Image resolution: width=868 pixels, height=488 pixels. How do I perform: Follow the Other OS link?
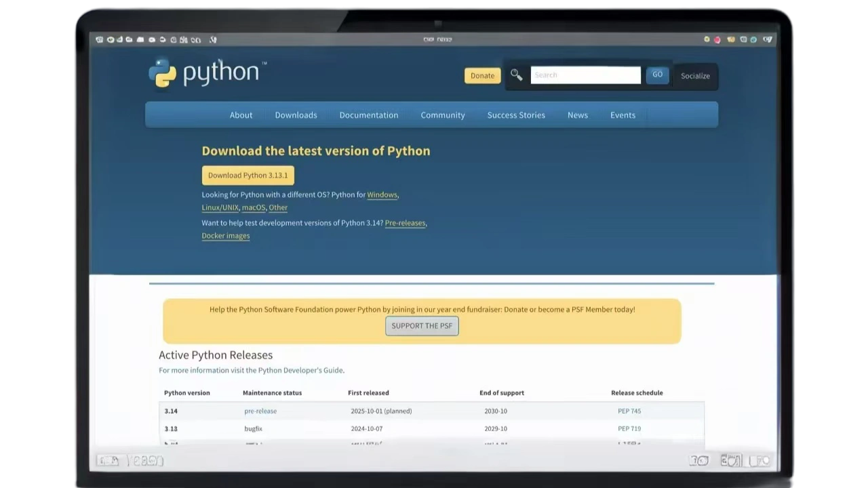(x=278, y=207)
